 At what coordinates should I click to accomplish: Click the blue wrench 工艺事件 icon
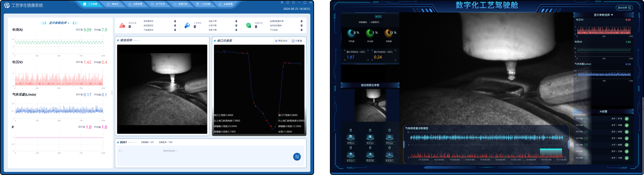point(187,25)
